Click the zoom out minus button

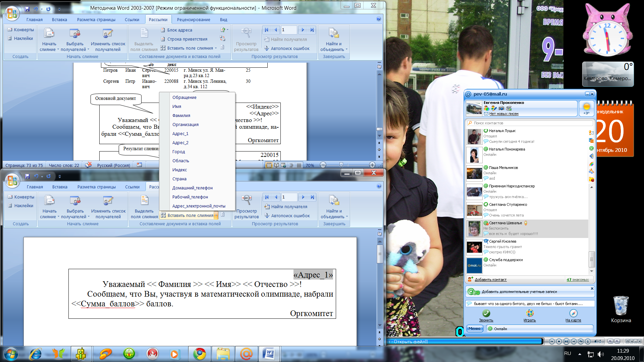point(323,165)
